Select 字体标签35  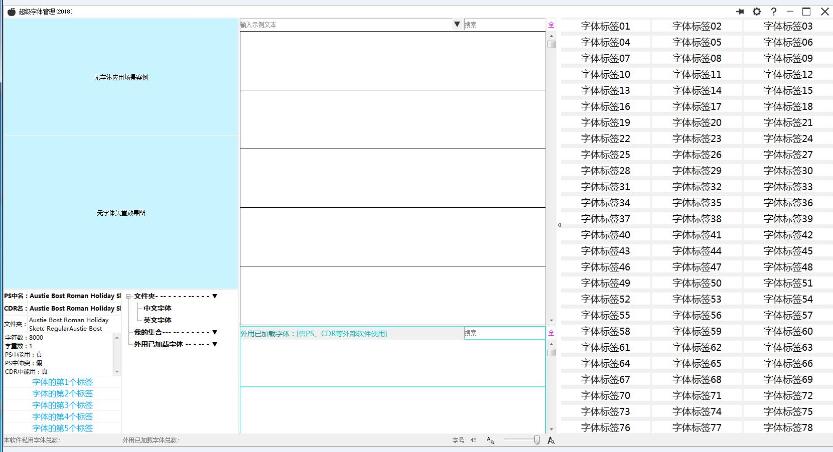pyautogui.click(x=696, y=202)
